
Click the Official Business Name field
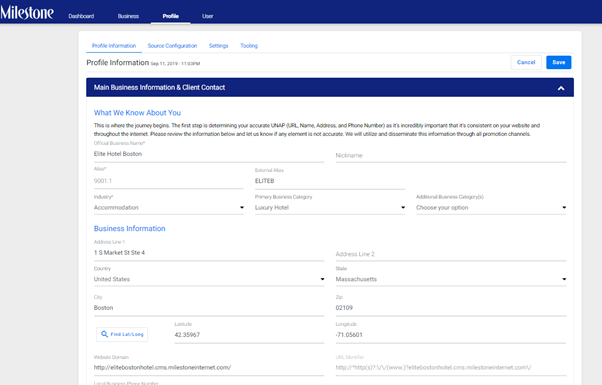209,154
